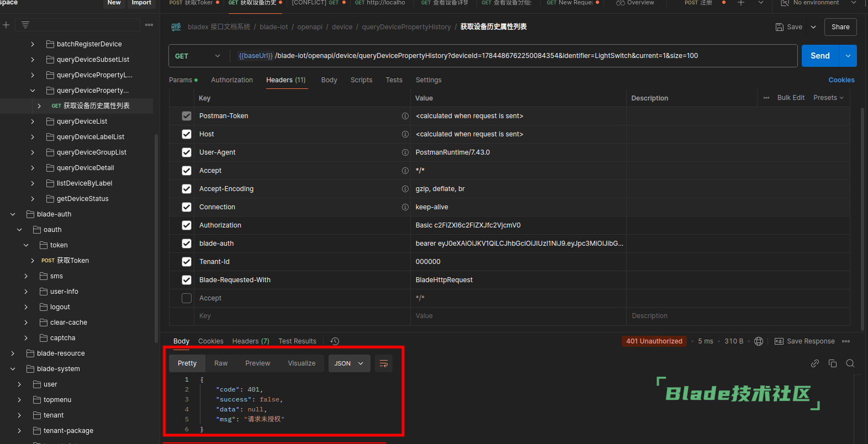Image resolution: width=868 pixels, height=444 pixels.
Task: Click info icon for Connection header
Action: coord(405,207)
